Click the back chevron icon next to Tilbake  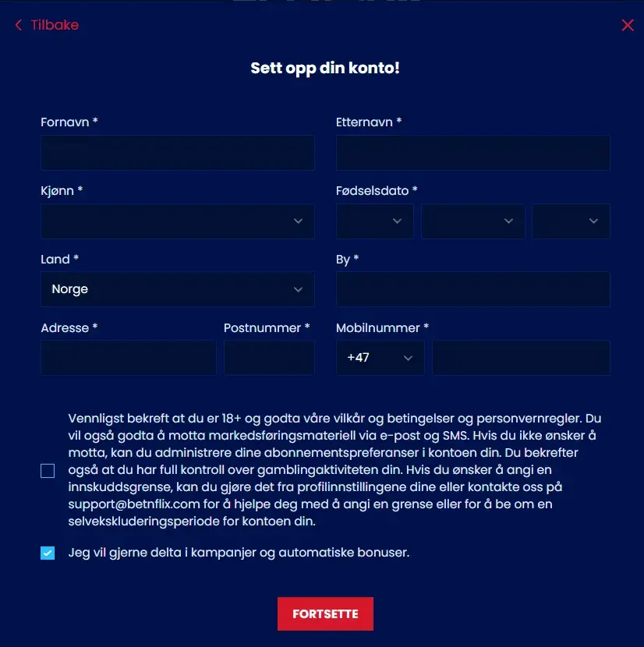tap(18, 25)
